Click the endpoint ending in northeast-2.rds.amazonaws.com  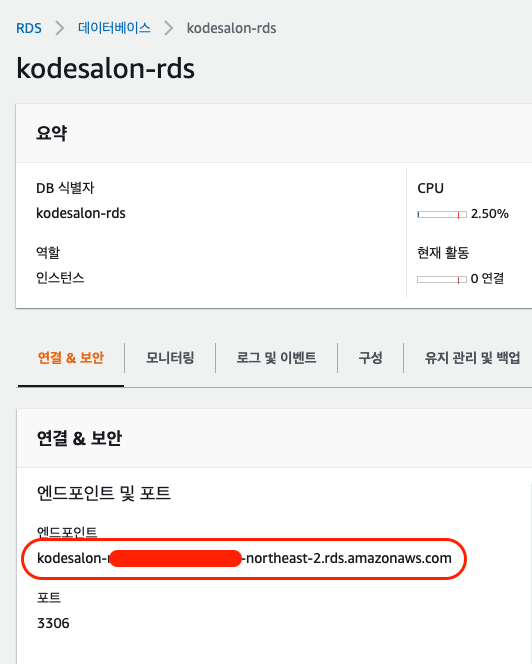(244, 559)
